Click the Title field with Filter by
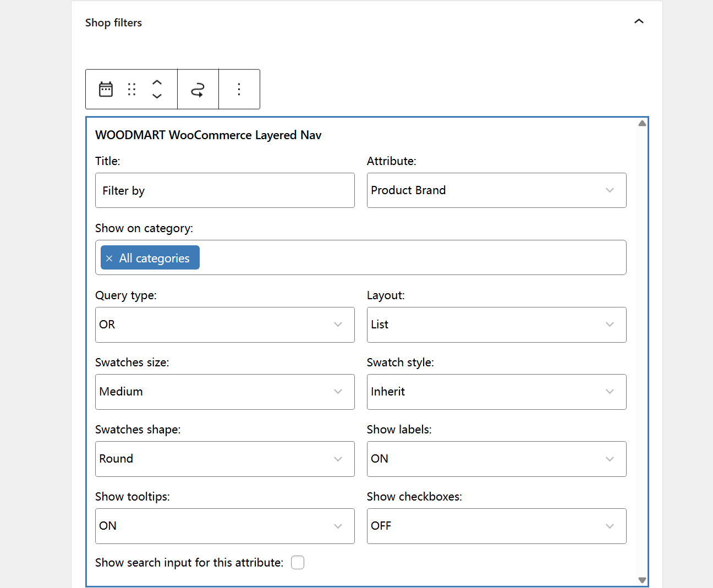This screenshot has width=713, height=588. click(x=224, y=190)
